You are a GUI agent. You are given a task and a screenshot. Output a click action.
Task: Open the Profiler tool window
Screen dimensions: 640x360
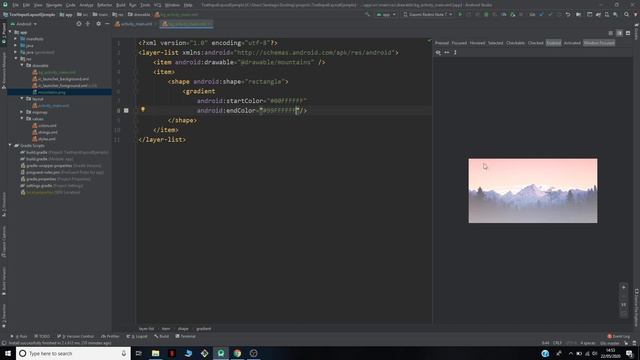110,336
